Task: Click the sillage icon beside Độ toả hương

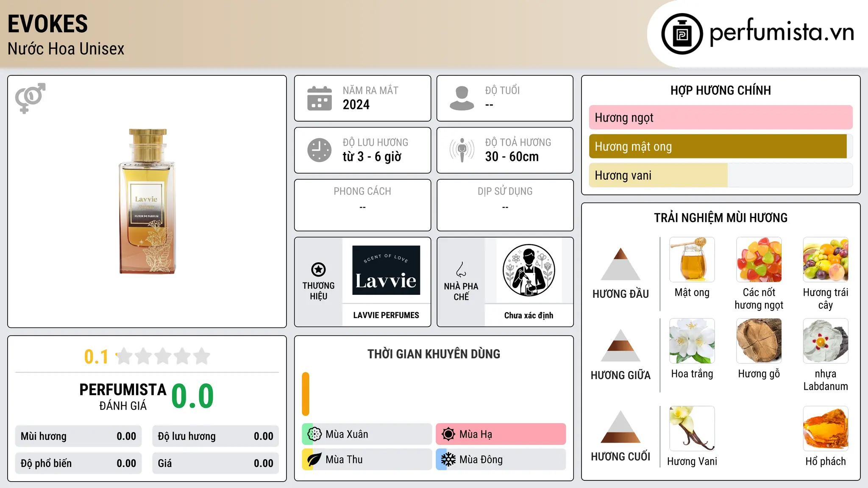Action: tap(462, 150)
